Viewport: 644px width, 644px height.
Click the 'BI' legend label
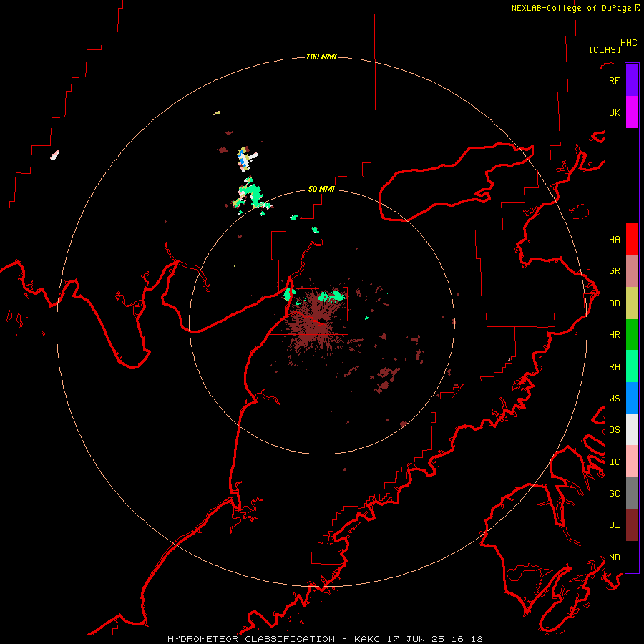(x=614, y=525)
